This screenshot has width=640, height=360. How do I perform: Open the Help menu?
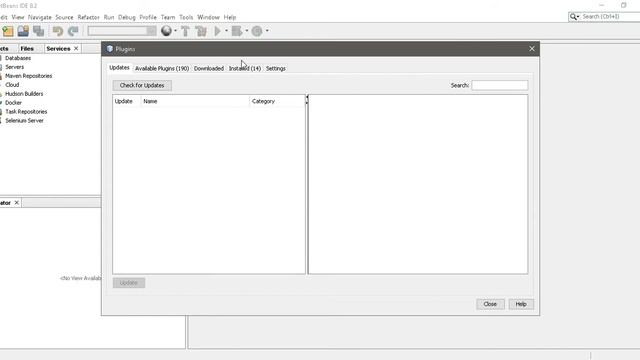230,17
